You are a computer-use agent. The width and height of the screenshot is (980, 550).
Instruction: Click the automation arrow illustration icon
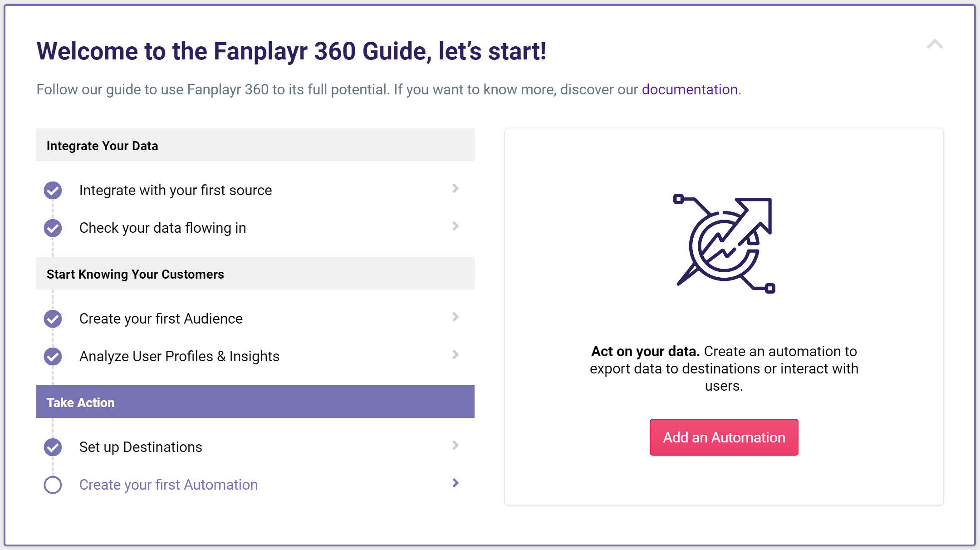724,243
